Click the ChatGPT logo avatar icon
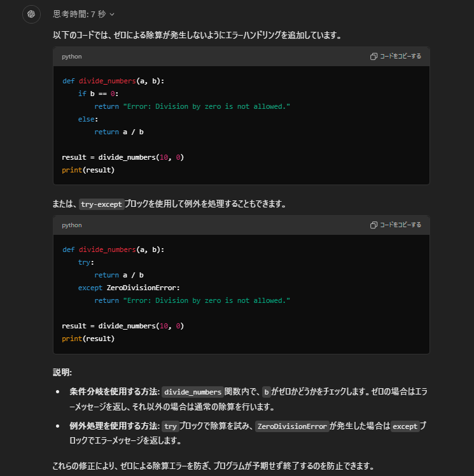The image size is (474, 476). 31,14
